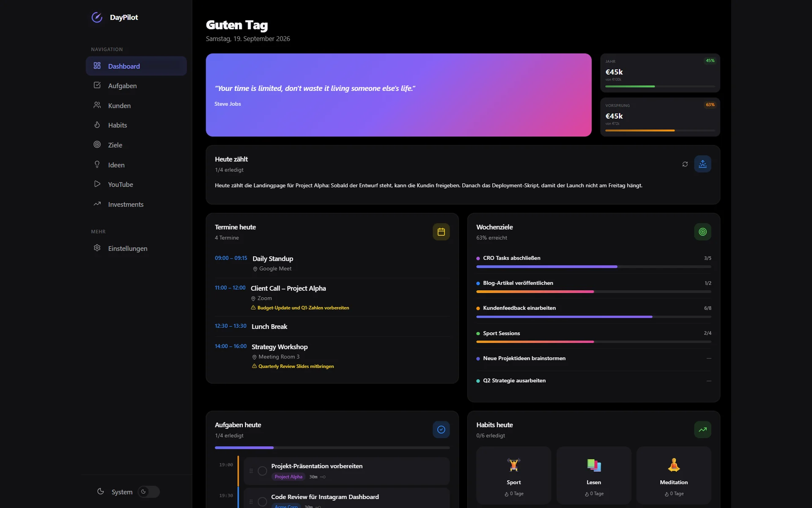Click the Ziele target icon

click(97, 144)
